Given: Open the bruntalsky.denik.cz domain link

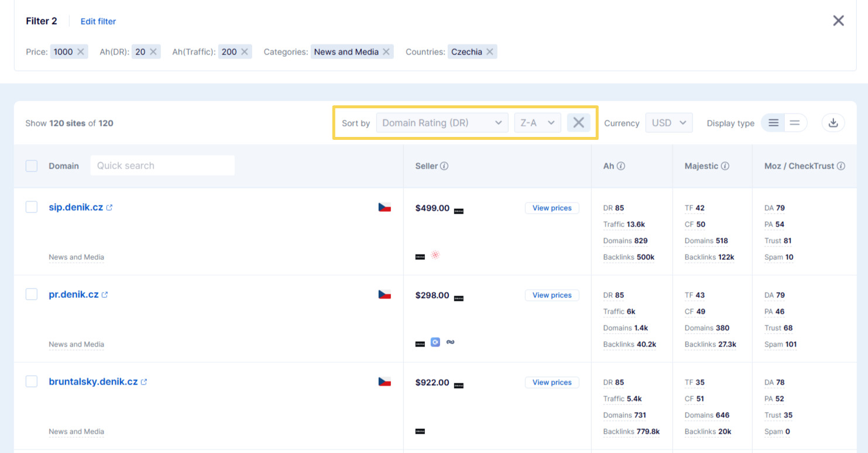Looking at the screenshot, I should [93, 382].
